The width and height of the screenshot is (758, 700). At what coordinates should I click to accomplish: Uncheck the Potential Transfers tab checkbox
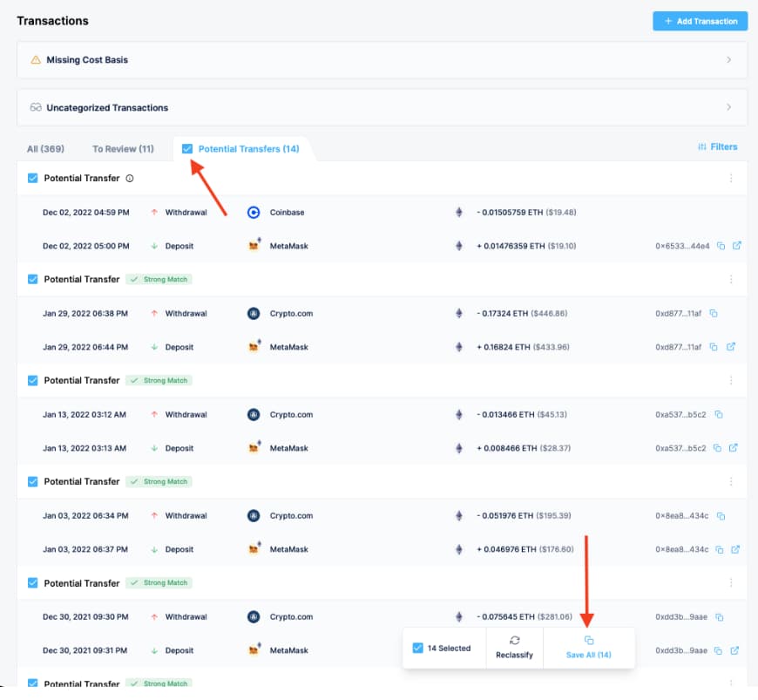point(187,149)
